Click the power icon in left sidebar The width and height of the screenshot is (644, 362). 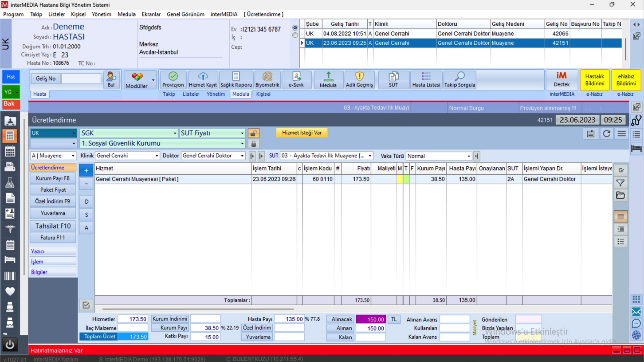(10, 344)
